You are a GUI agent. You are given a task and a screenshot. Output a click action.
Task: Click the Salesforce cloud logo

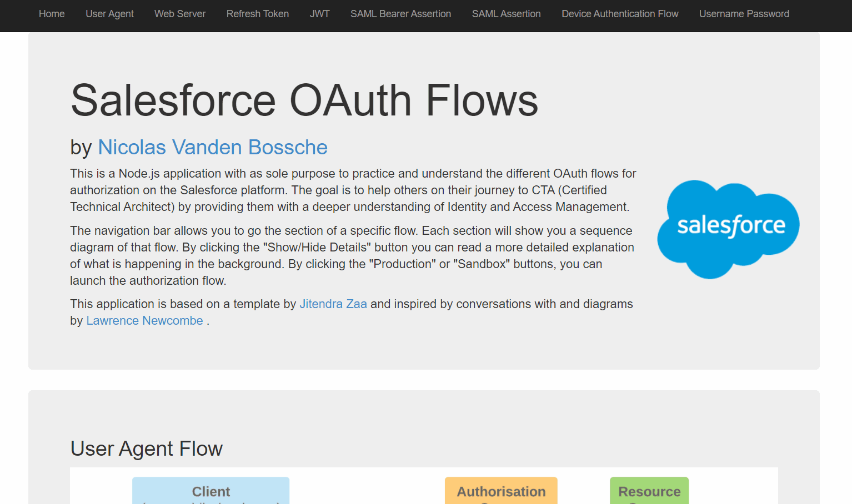[728, 229]
